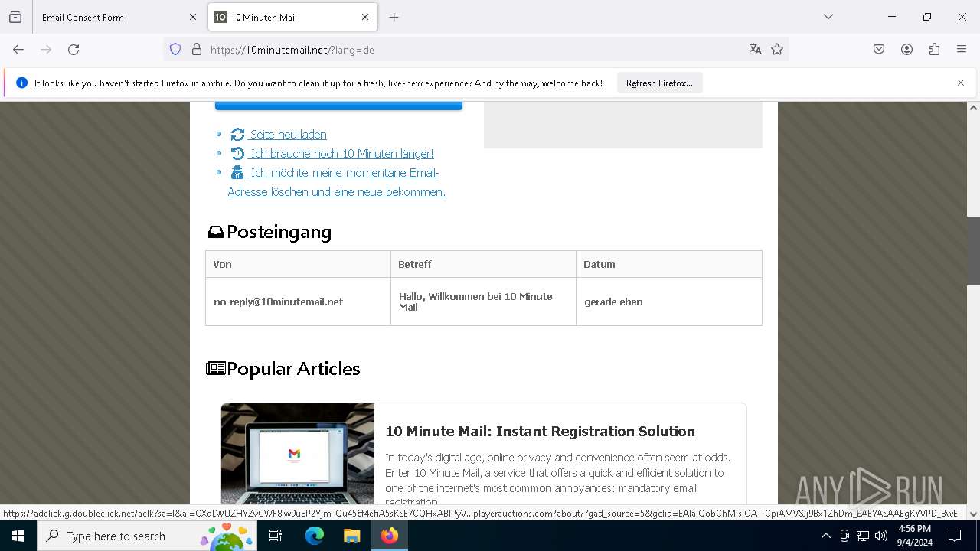Reload the current page
The image size is (980, 551).
pyautogui.click(x=73, y=50)
